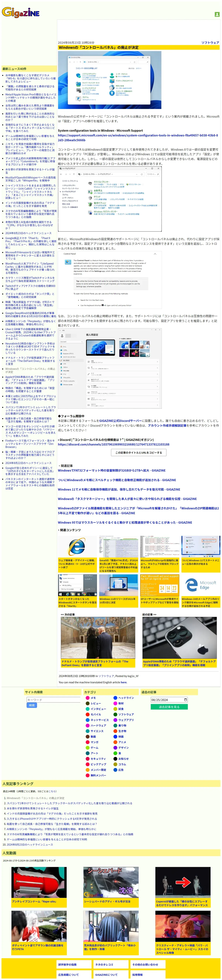Image resolution: width=222 pixels, height=980 pixels.
Task: Select the デザイン category
Action: click(124, 748)
